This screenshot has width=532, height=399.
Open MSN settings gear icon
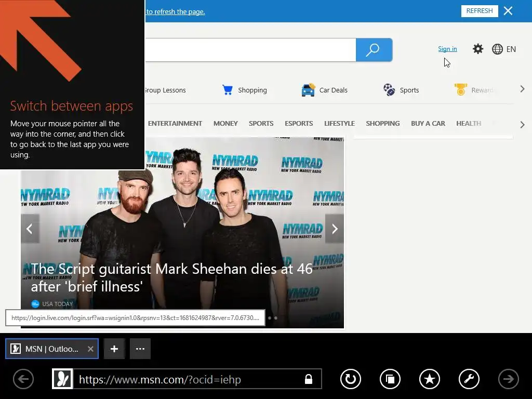click(478, 49)
